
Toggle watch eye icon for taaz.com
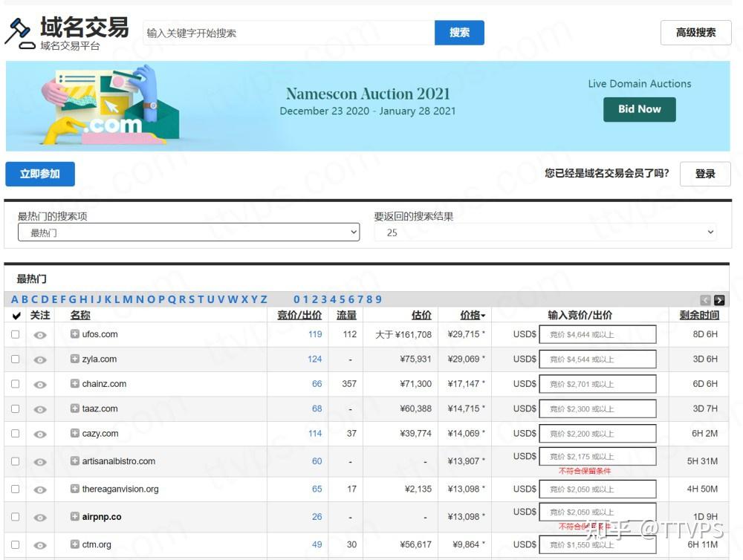coord(40,409)
